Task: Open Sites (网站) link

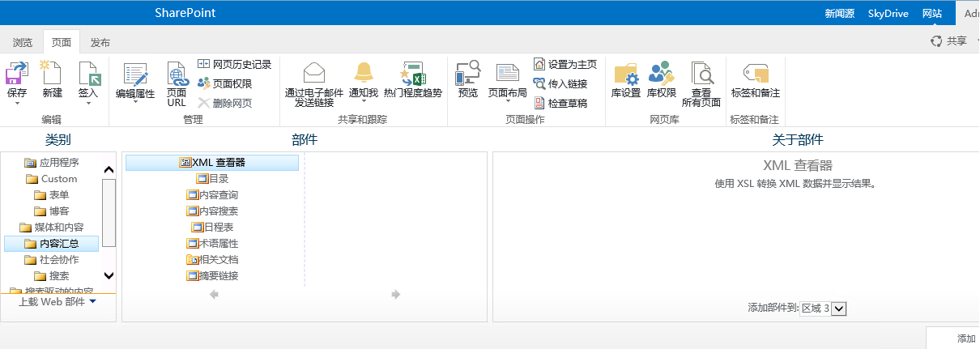Action: pos(932,14)
